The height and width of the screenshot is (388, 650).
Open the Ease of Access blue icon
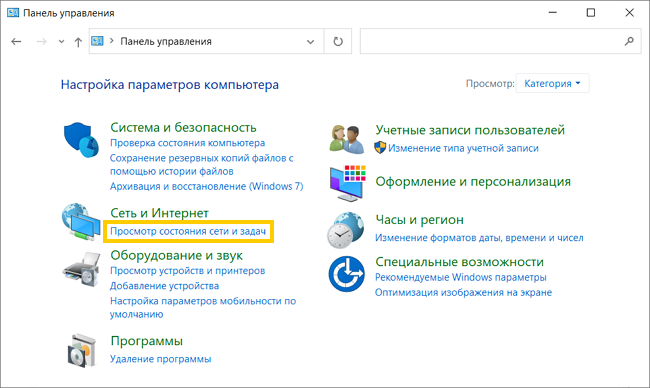(x=347, y=274)
